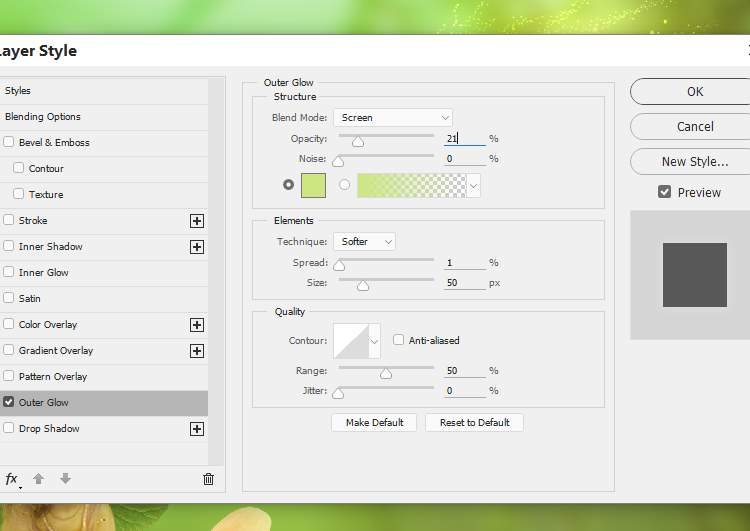Select Outer Glow effect row
The height and width of the screenshot is (531, 750).
104,402
